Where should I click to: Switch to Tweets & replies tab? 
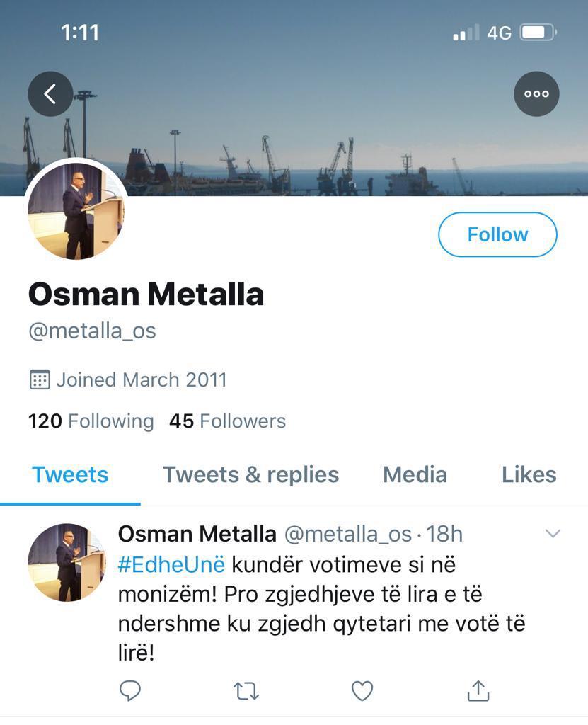(250, 474)
